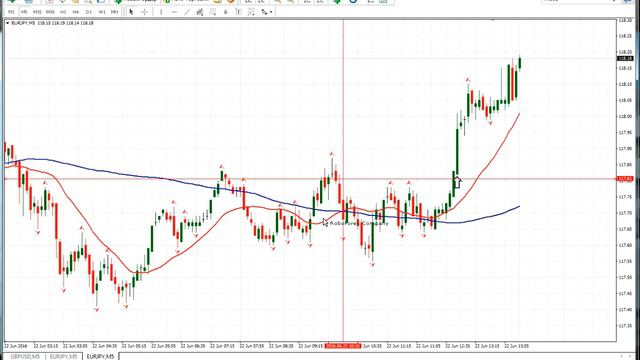Viewport: 640px width, 360px height.
Task: Pick the Vertical Line drawing tool
Action: [x=161, y=12]
